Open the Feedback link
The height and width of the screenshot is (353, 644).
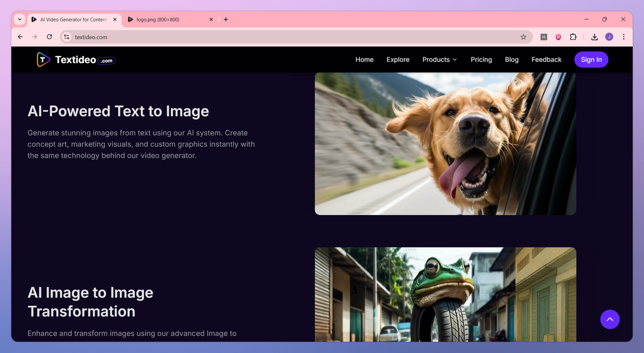[x=546, y=60]
